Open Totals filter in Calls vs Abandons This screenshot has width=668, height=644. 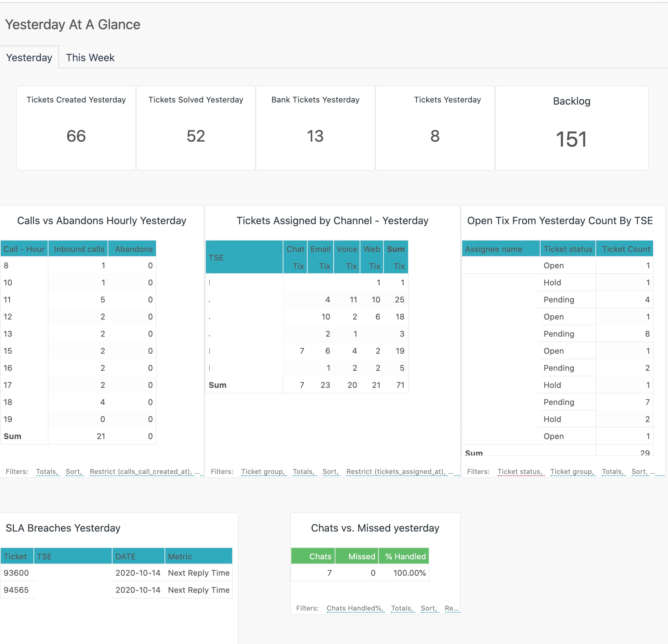click(x=48, y=471)
